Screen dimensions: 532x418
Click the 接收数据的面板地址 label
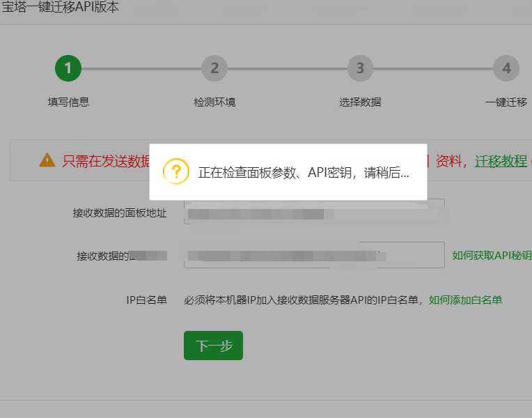[120, 213]
